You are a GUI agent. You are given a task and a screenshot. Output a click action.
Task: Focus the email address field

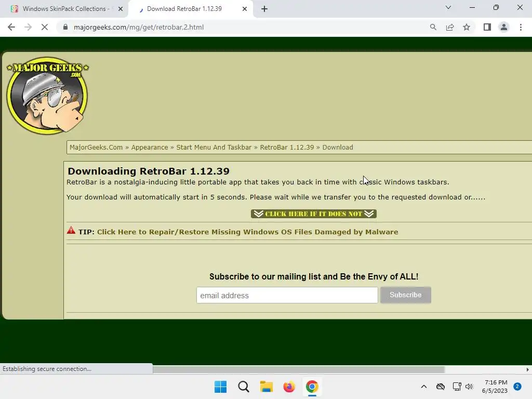pyautogui.click(x=287, y=295)
